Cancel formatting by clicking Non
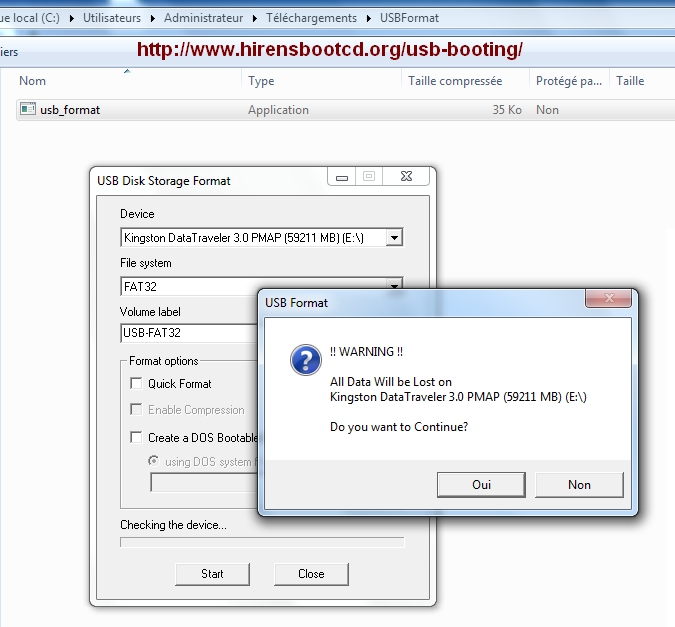This screenshot has height=627, width=675. [x=579, y=484]
